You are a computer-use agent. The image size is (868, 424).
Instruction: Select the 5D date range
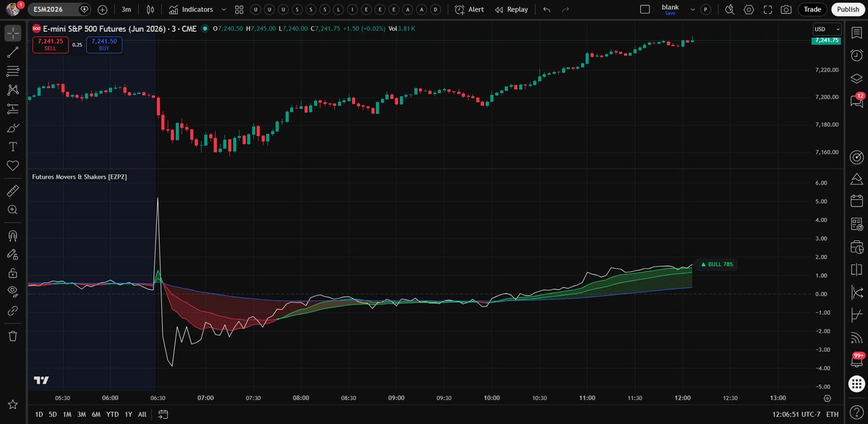point(52,414)
